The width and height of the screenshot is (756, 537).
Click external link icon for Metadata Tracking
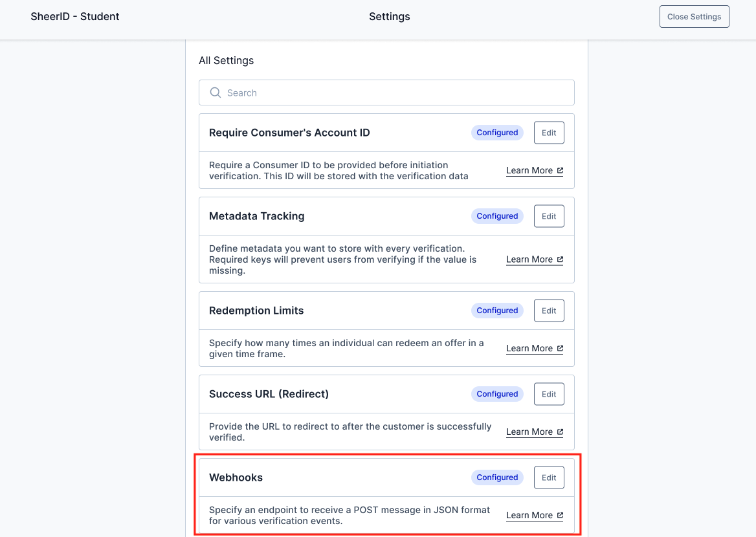coord(560,259)
